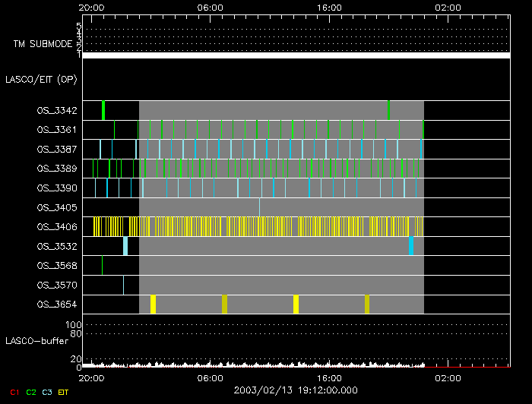Click the cyan marker in OS_3570 row
This screenshot has height=404, width=532.
point(123,285)
